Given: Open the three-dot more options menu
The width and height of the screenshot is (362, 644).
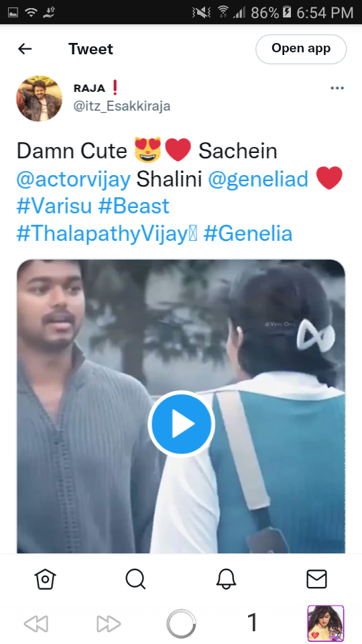Looking at the screenshot, I should click(337, 88).
